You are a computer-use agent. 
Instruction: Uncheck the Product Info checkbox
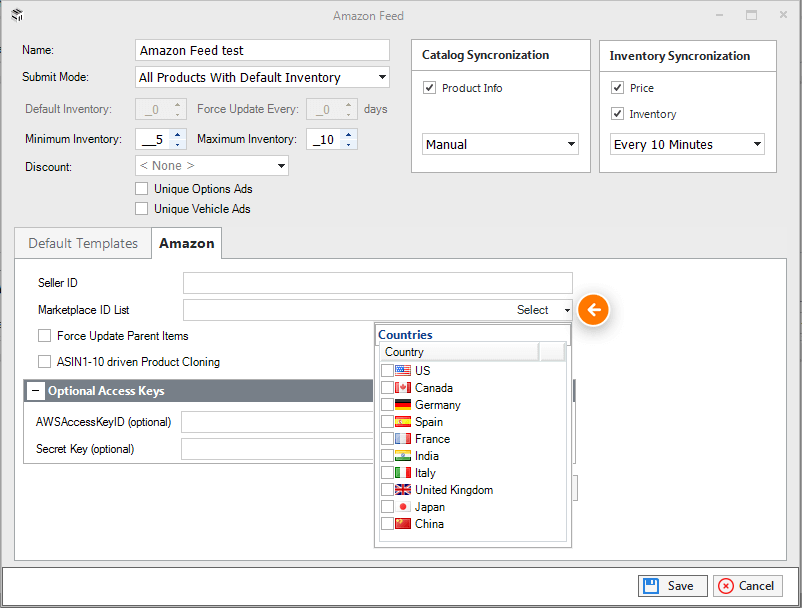pos(430,88)
